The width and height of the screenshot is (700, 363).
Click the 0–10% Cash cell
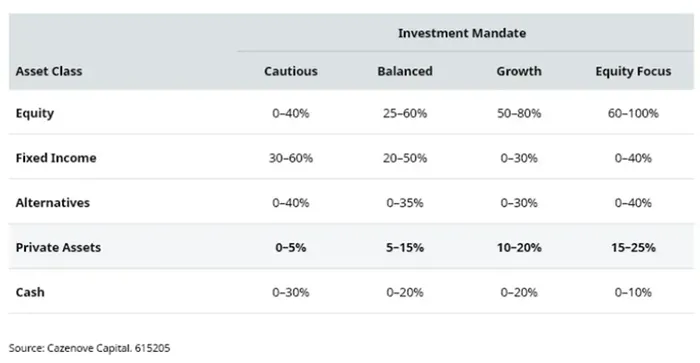point(633,292)
